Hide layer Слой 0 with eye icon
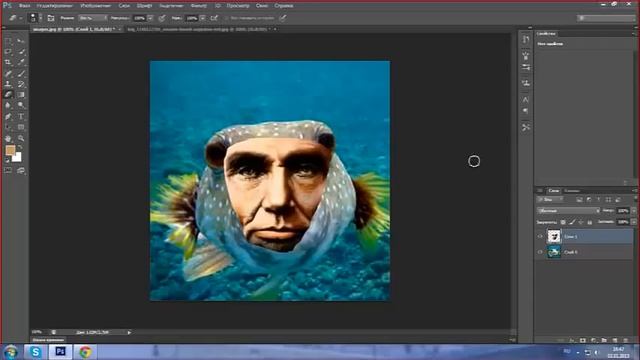640x360 pixels. 540,252
